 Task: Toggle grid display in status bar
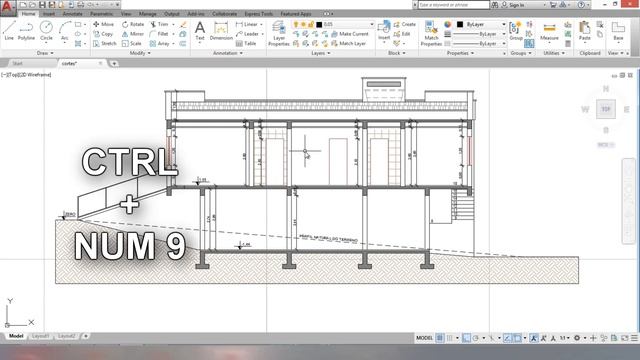[x=439, y=338]
